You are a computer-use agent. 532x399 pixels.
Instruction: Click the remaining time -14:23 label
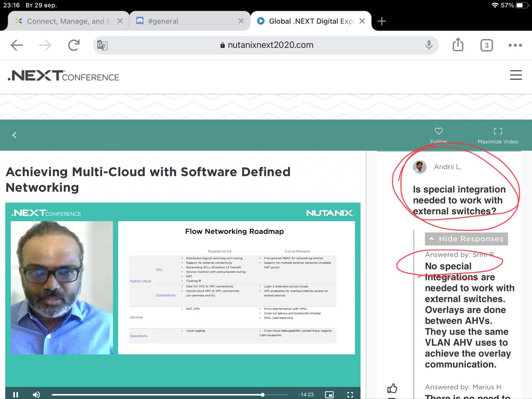[306, 394]
